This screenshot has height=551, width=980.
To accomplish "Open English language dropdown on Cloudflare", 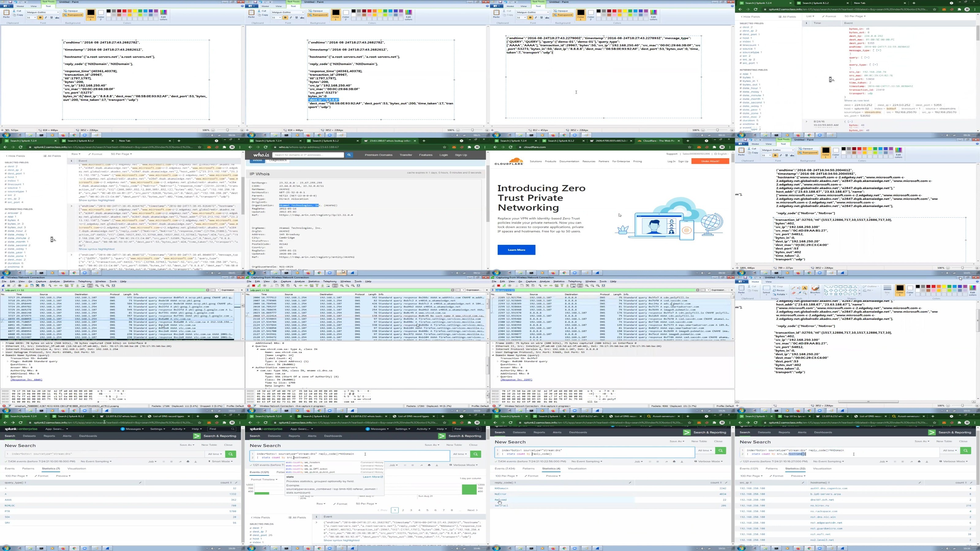I will (722, 154).
